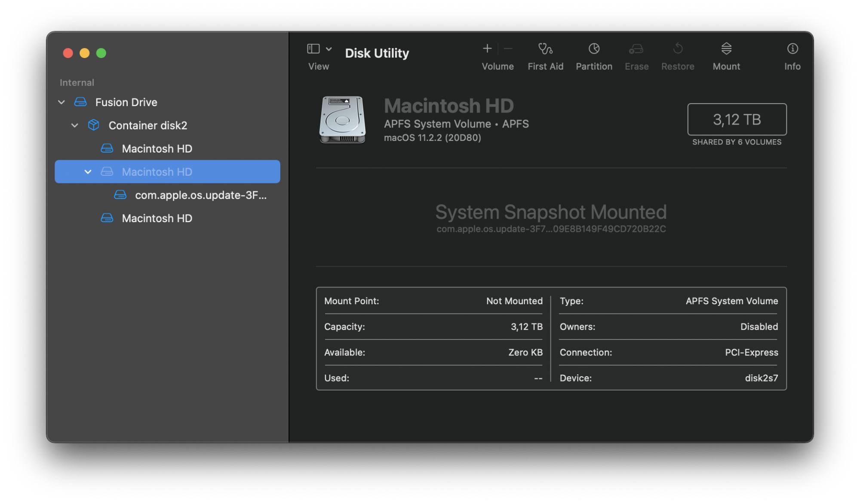This screenshot has height=504, width=860.
Task: Select the last Macintosh HD volume
Action: [x=168, y=218]
